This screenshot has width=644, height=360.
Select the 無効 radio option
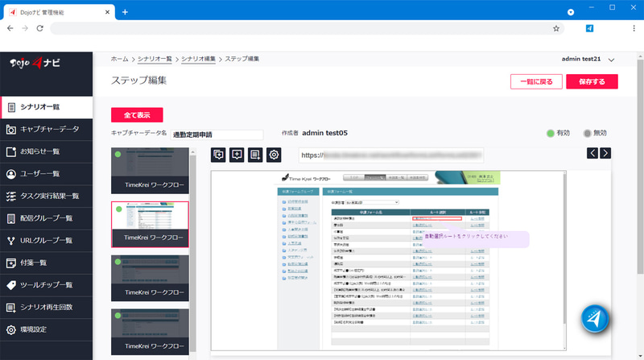588,133
